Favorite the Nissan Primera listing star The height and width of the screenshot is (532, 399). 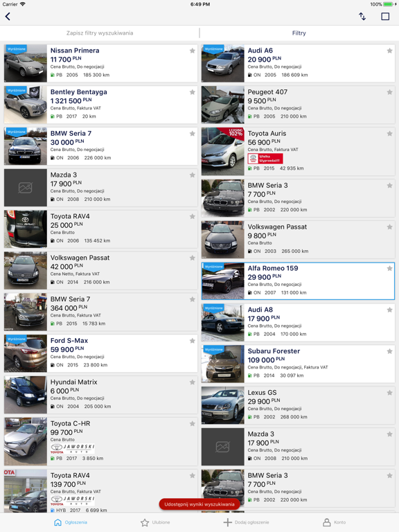coord(193,51)
